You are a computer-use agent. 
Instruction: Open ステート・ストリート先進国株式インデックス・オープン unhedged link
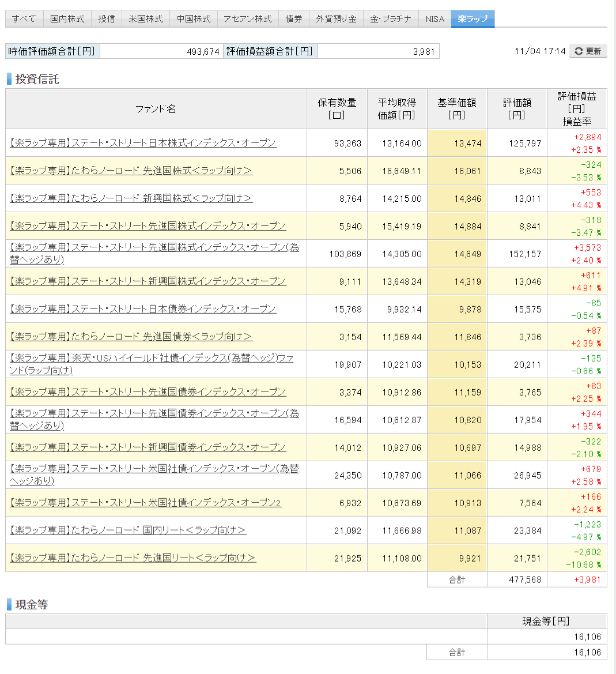pos(148,226)
